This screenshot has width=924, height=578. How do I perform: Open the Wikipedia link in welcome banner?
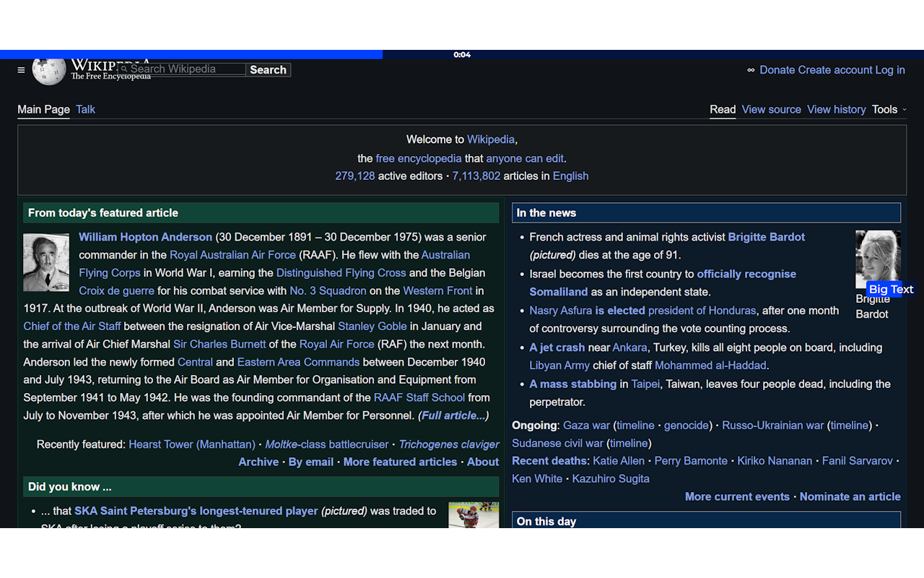(491, 139)
